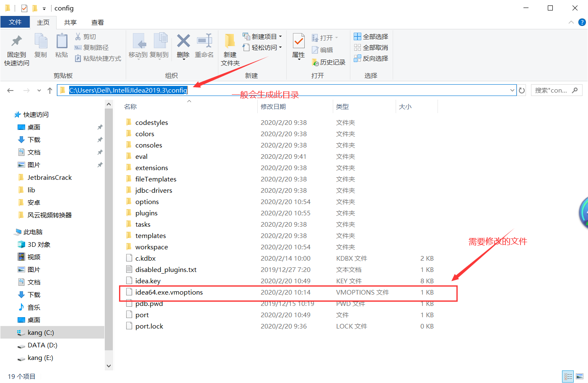This screenshot has height=383, width=588.
Task: Open the File tab
Action: (15, 22)
